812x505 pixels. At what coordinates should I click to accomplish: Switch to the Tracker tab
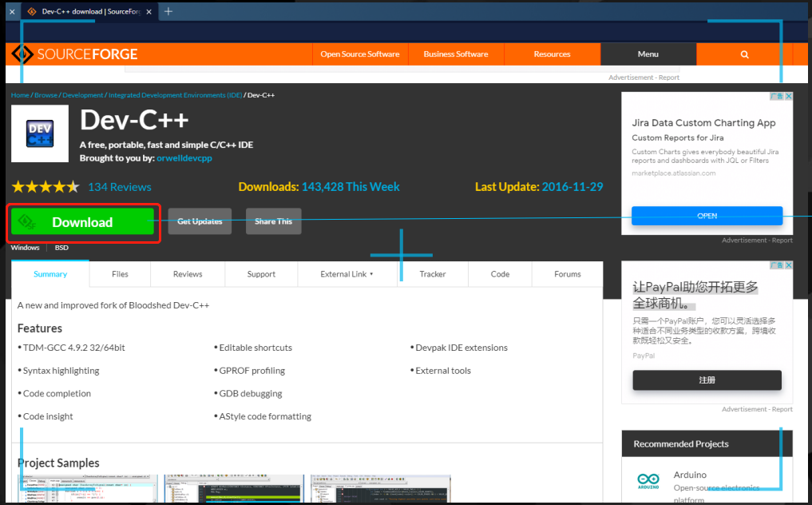(x=433, y=274)
